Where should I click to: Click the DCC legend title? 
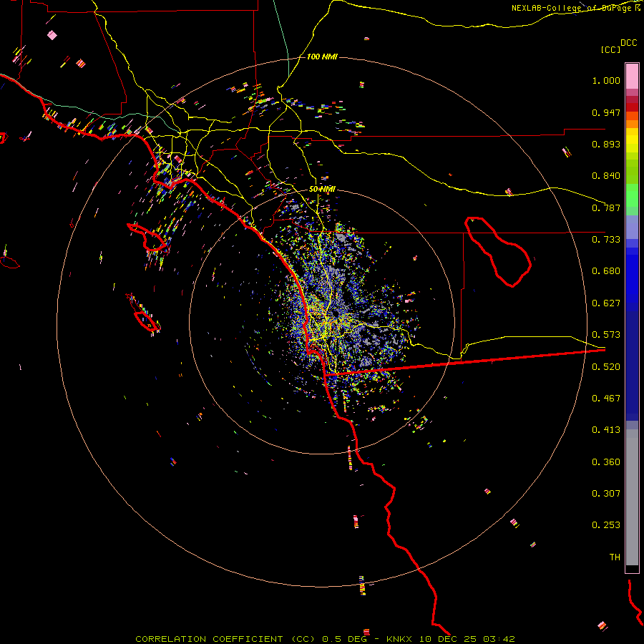point(628,43)
